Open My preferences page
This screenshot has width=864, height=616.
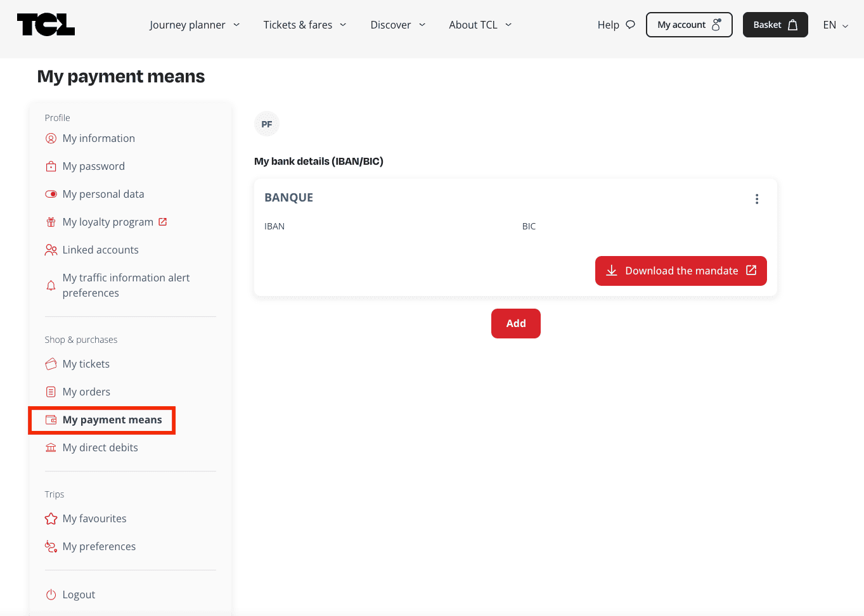pos(99,546)
